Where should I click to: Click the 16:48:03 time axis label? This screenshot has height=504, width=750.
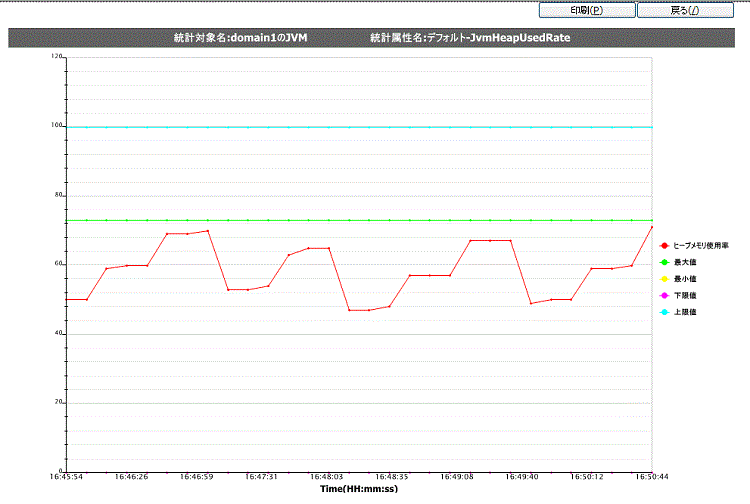[x=327, y=478]
